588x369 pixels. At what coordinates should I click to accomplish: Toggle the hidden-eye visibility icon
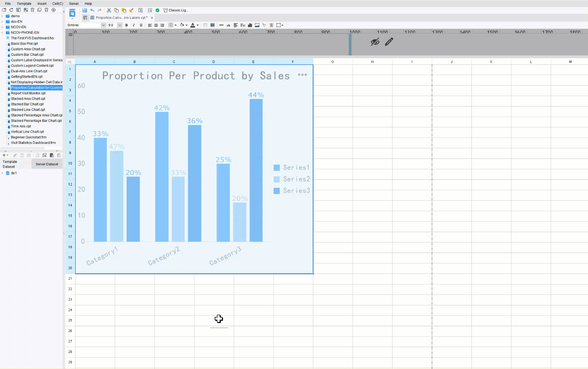click(375, 42)
